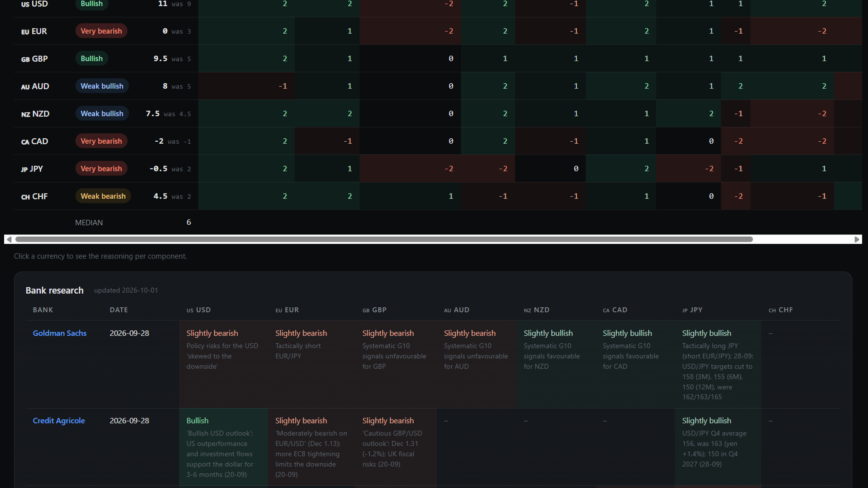Select the AUD currency row

tap(438, 86)
